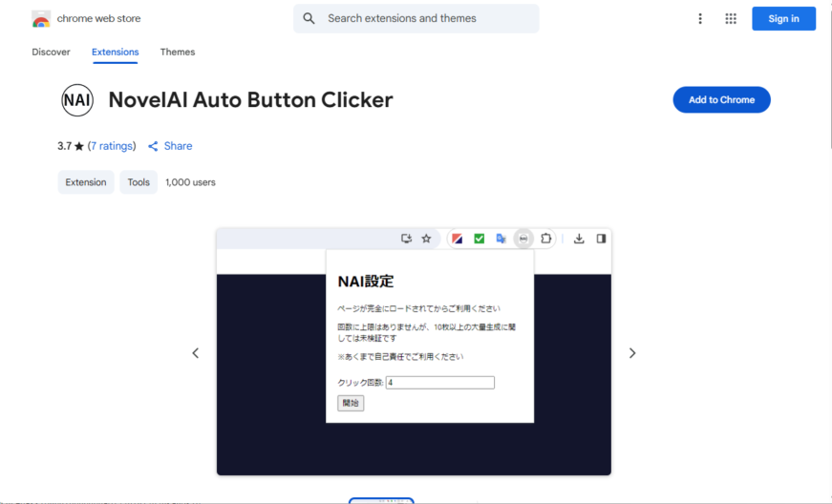
Task: Open the three-dot options menu
Action: tap(700, 18)
